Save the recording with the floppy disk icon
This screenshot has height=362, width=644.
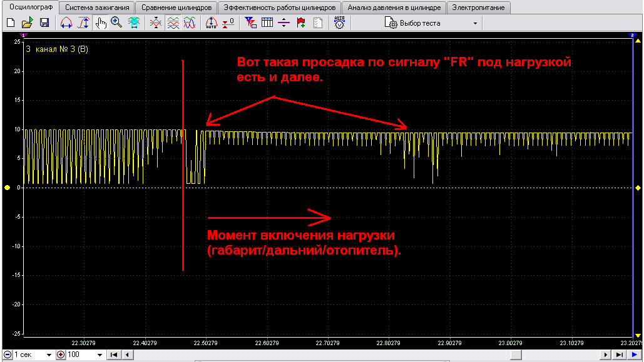tap(44, 23)
